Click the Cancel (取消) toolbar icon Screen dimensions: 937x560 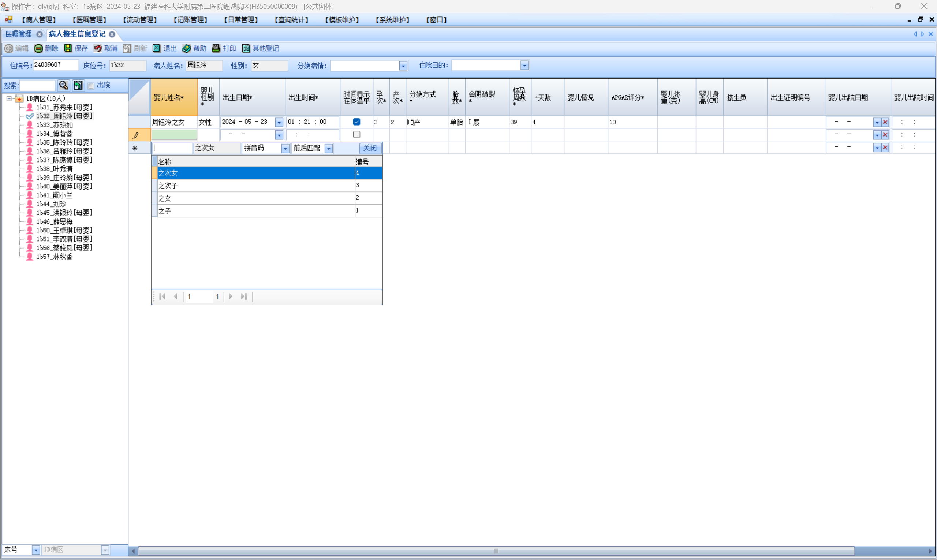tap(98, 48)
